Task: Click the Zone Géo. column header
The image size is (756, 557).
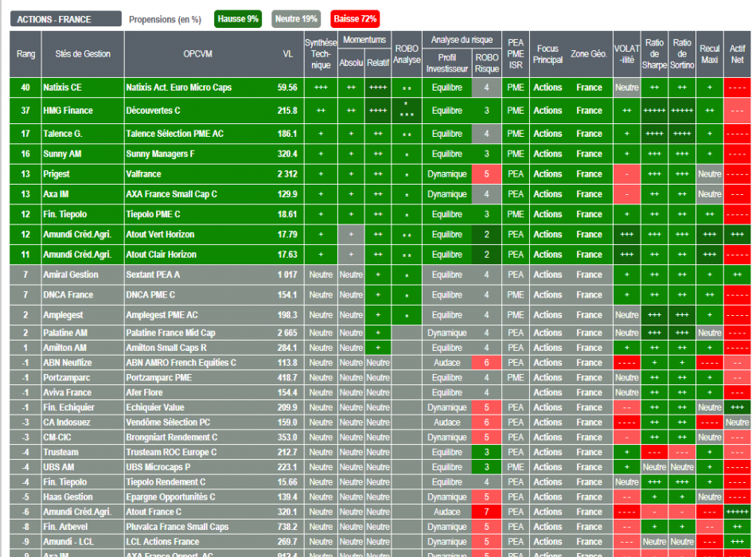Action: tap(589, 54)
